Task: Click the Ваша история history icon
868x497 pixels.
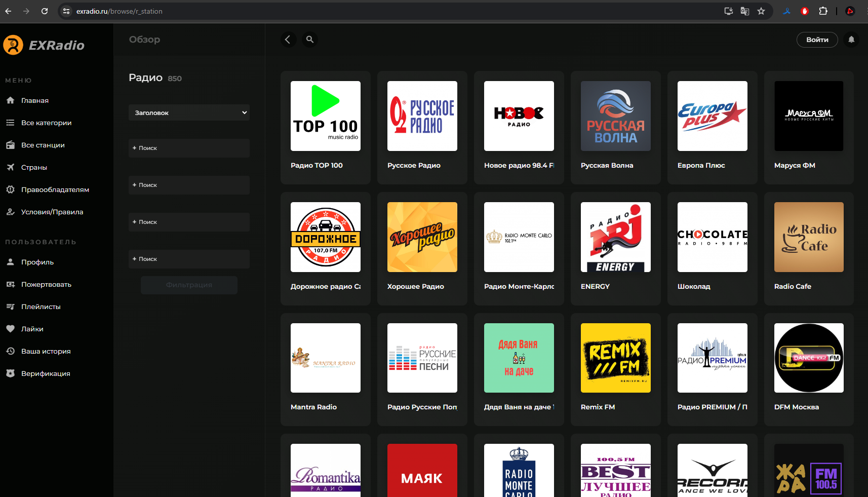Action: coord(10,351)
